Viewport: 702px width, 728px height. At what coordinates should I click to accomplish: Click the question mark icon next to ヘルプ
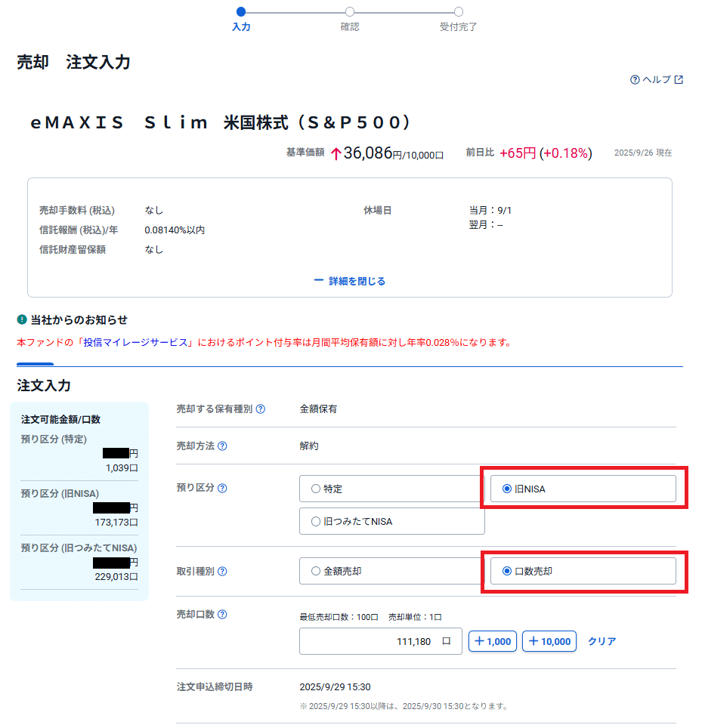pyautogui.click(x=635, y=80)
